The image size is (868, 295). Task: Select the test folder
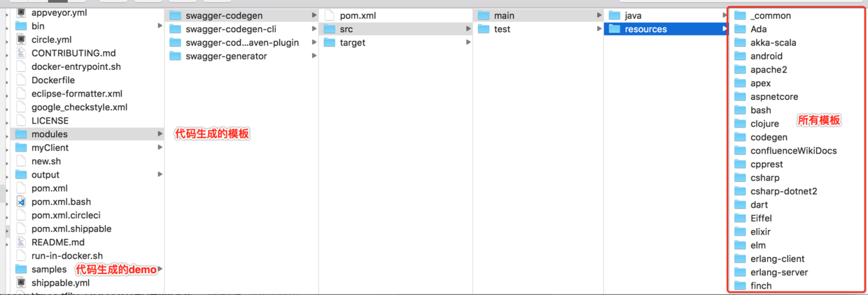point(502,29)
